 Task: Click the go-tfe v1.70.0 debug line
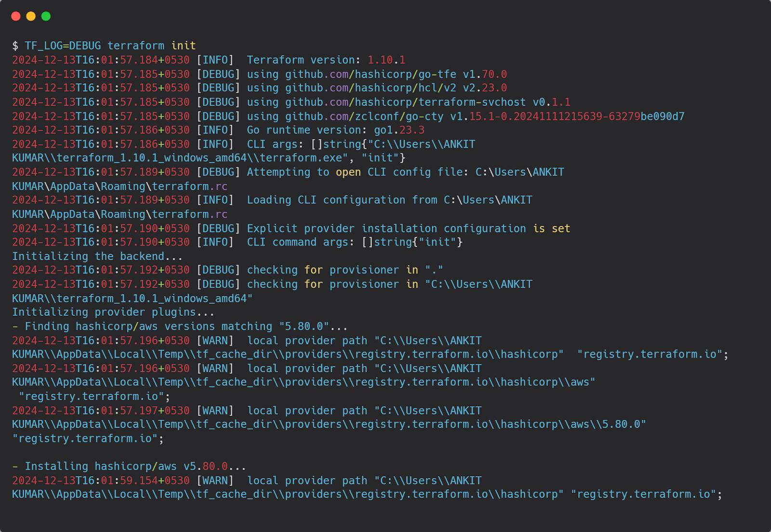(259, 74)
